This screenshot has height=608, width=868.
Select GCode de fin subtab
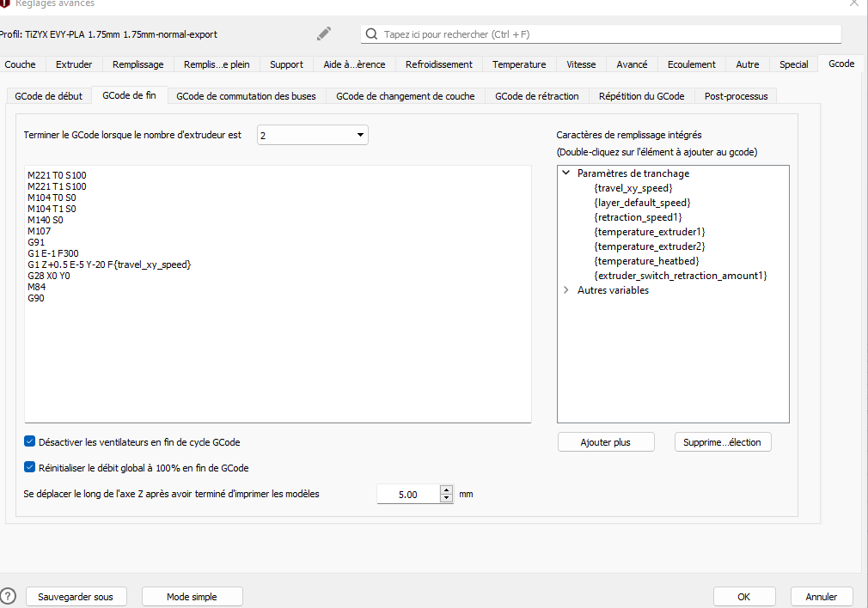[x=129, y=95]
